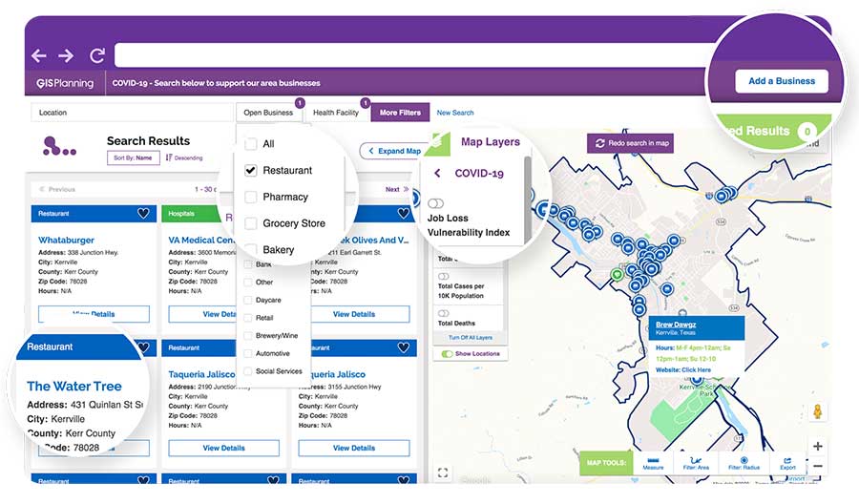This screenshot has width=859, height=504.
Task: Favorite the Olives And V... card heart
Action: tap(403, 213)
